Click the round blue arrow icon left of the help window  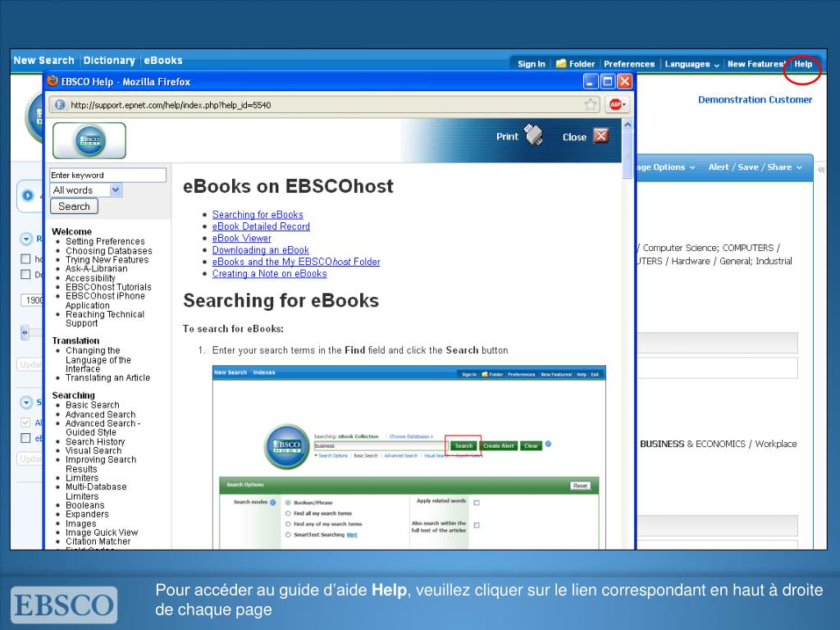coord(28,195)
